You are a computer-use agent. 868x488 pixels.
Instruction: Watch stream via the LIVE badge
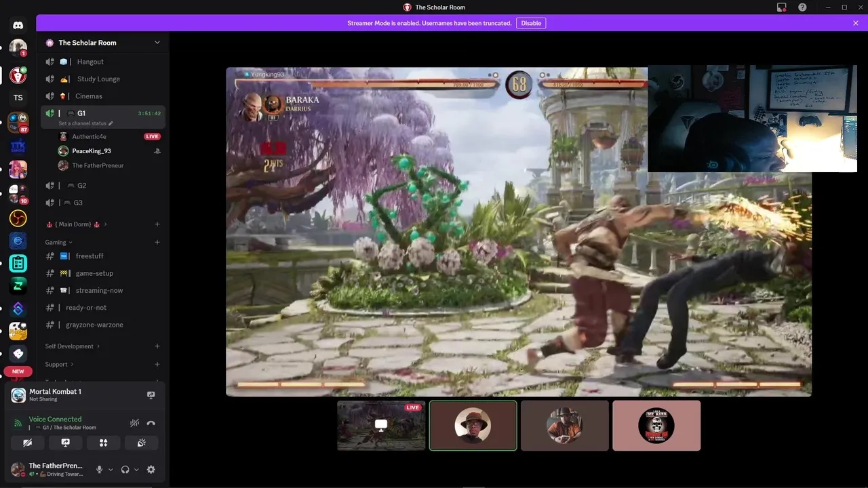pyautogui.click(x=152, y=136)
